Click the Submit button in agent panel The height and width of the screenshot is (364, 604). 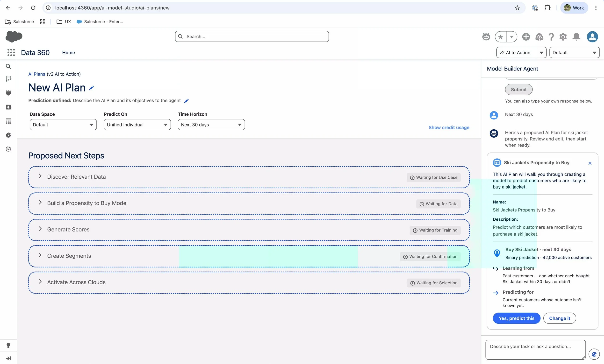[519, 90]
